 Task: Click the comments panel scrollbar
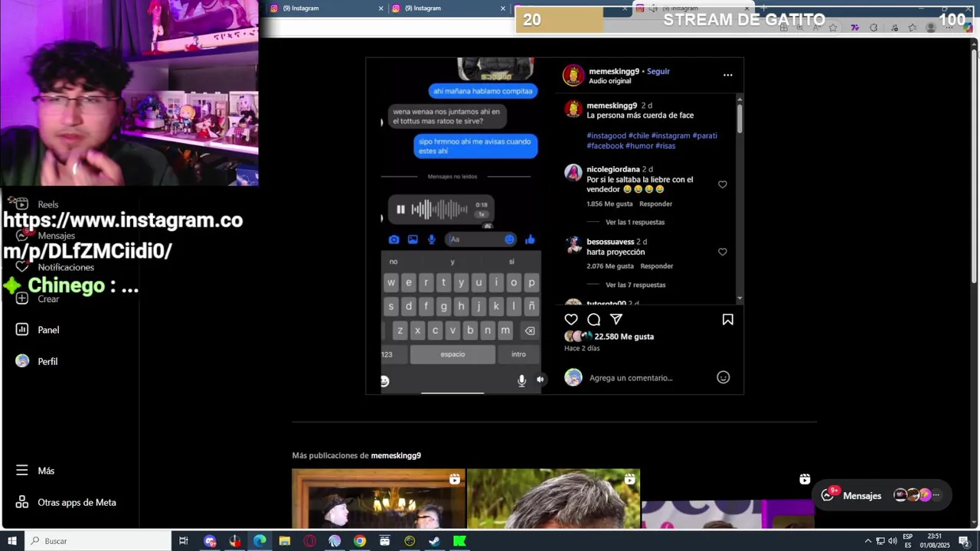coord(740,119)
